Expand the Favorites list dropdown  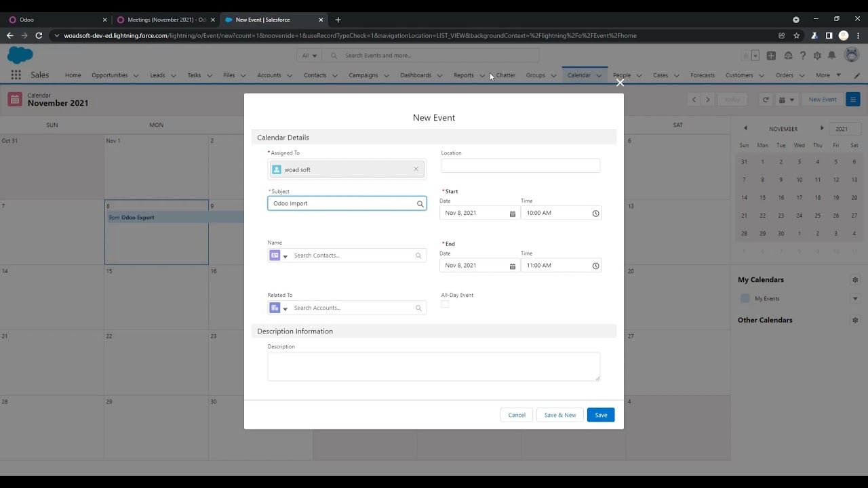click(755, 56)
